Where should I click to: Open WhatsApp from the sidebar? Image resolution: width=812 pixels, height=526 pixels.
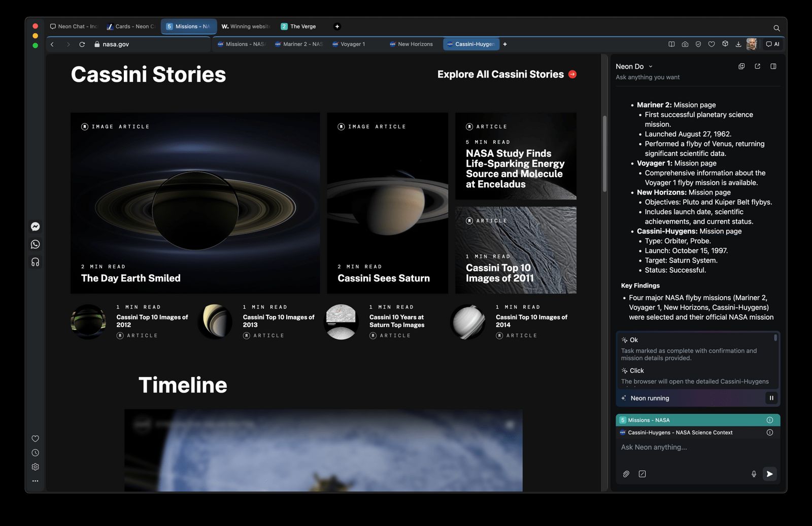(x=35, y=244)
